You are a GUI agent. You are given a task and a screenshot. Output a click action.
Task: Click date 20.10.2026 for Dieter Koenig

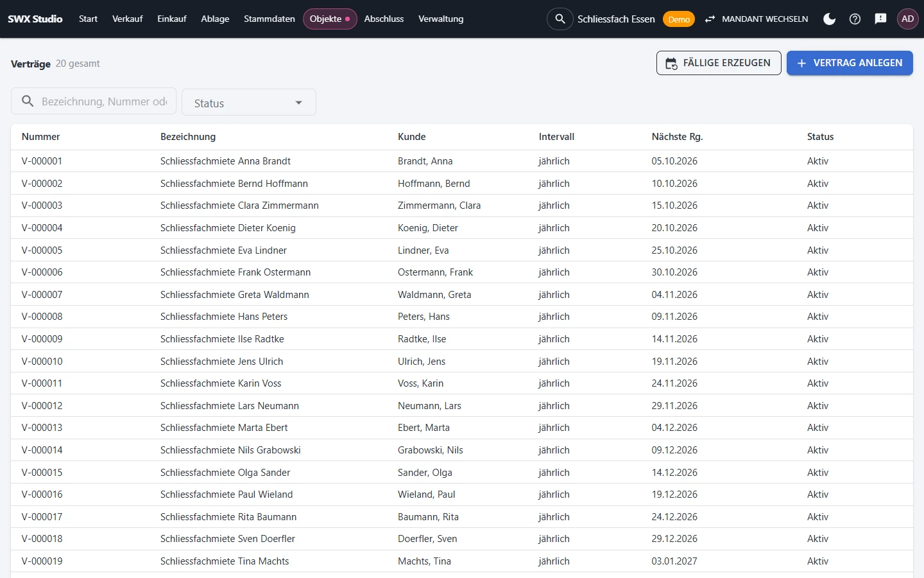[674, 228]
